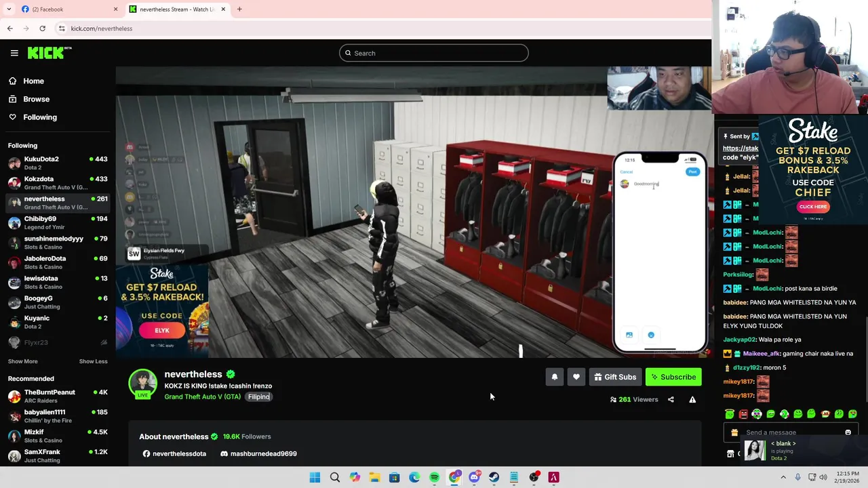Open Spotify from the taskbar
Screen dimensions: 868x488
434,477
